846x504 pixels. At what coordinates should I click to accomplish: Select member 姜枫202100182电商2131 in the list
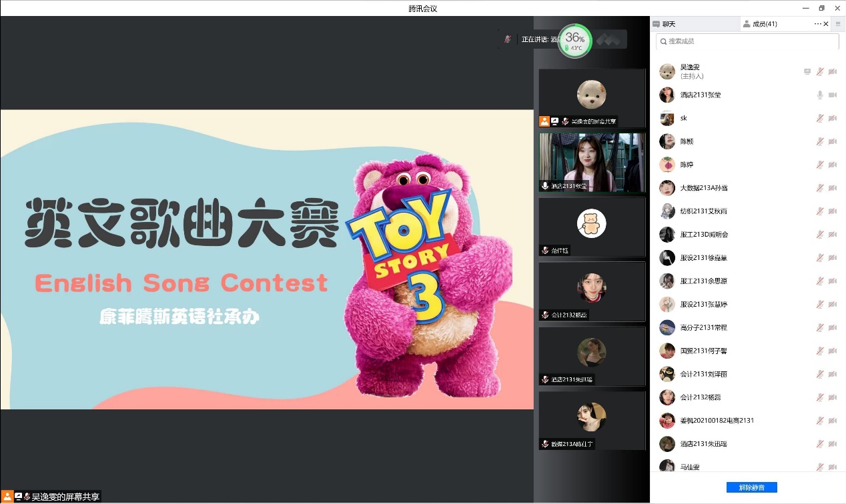pos(717,421)
